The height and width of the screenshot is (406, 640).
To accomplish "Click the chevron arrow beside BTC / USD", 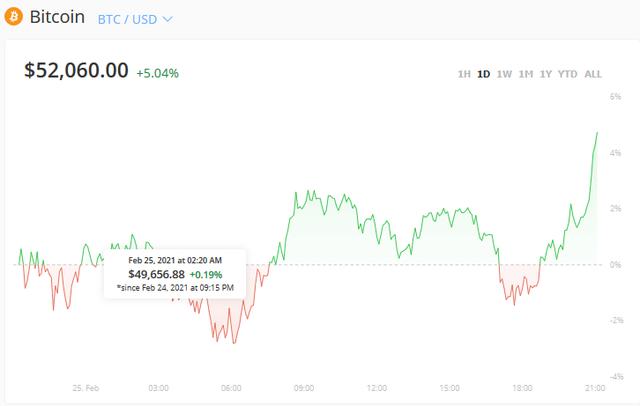I will [167, 19].
